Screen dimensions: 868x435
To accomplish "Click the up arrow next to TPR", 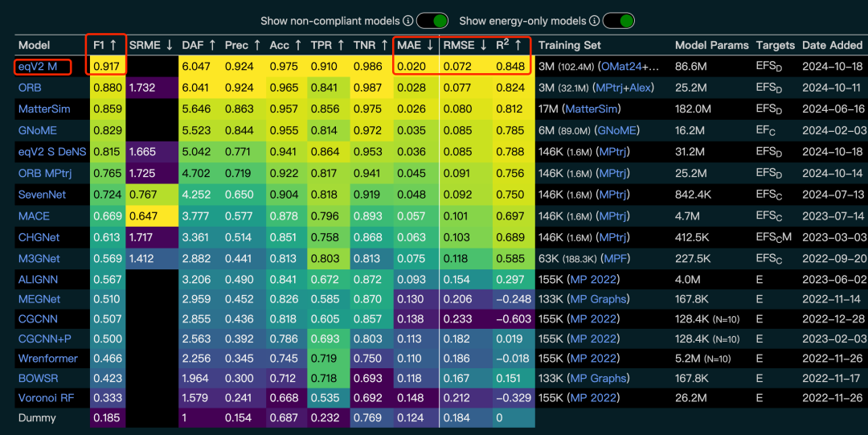I will tap(341, 45).
